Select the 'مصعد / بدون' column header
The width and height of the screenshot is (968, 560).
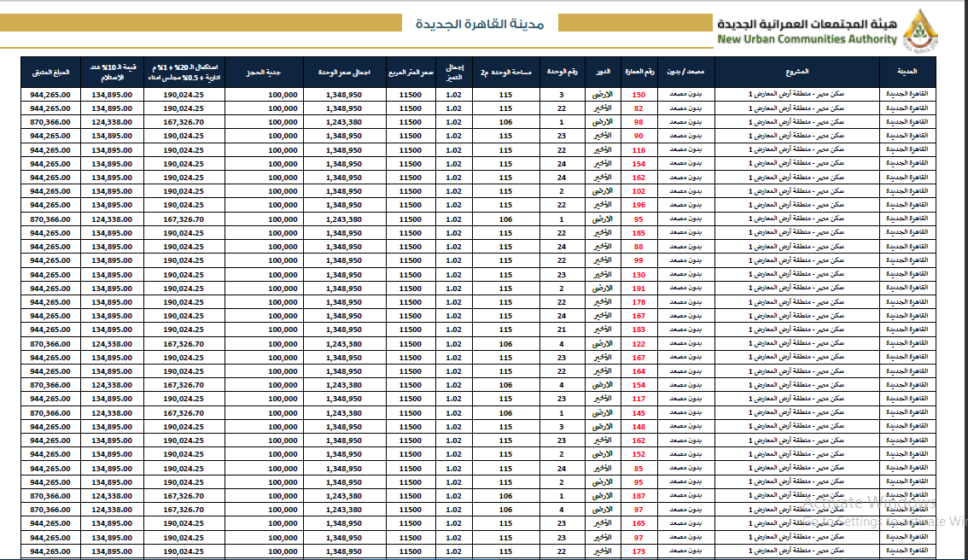tap(685, 72)
